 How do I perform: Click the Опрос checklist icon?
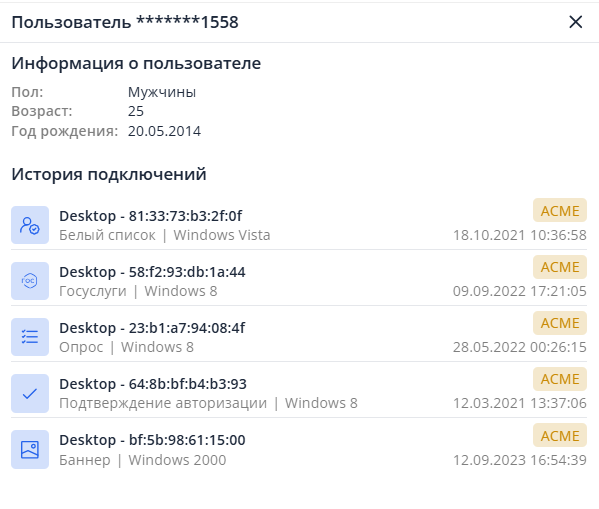[30, 337]
